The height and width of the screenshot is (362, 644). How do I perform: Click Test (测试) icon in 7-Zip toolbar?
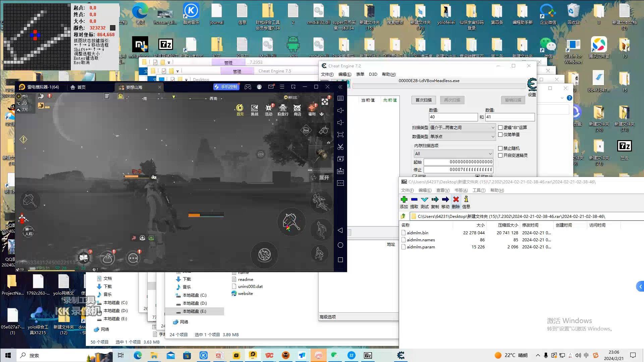click(x=425, y=199)
